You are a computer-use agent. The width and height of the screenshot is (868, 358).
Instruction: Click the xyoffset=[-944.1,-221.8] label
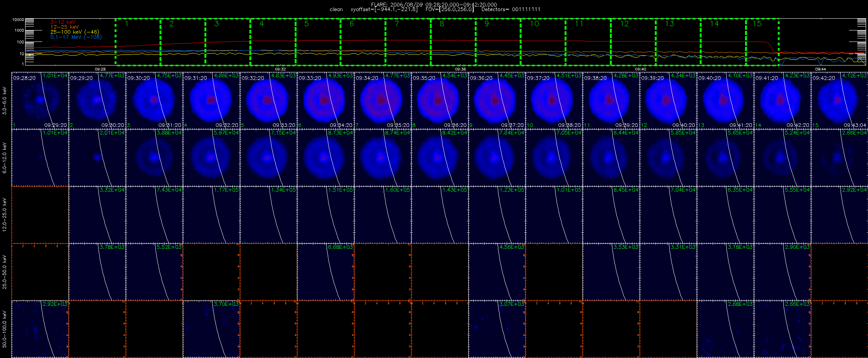(384, 10)
